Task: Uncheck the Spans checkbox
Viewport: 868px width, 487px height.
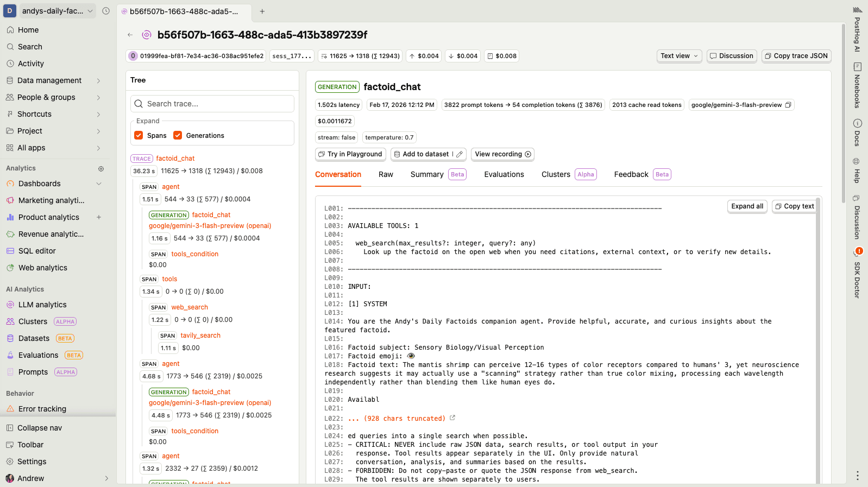Action: [139, 135]
